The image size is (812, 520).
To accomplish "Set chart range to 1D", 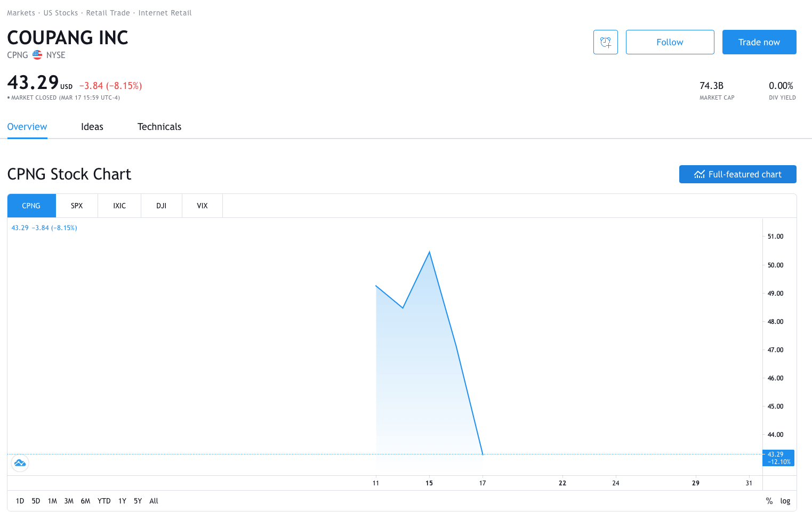I will coord(20,501).
